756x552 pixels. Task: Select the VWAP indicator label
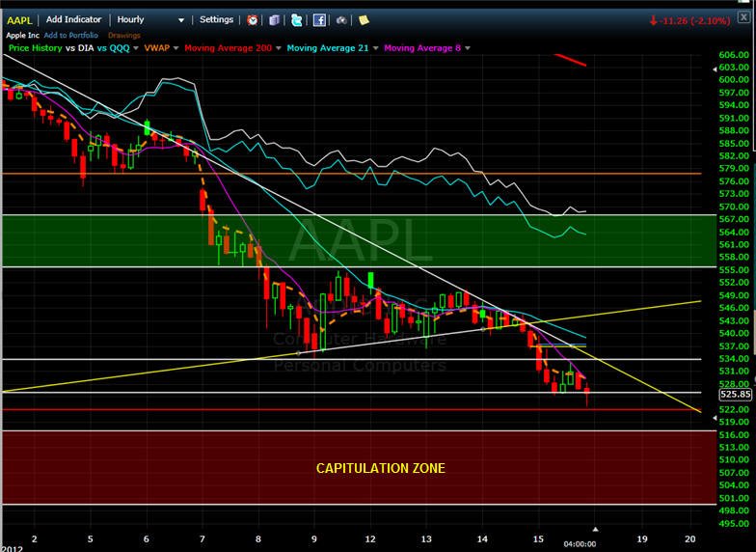point(156,48)
